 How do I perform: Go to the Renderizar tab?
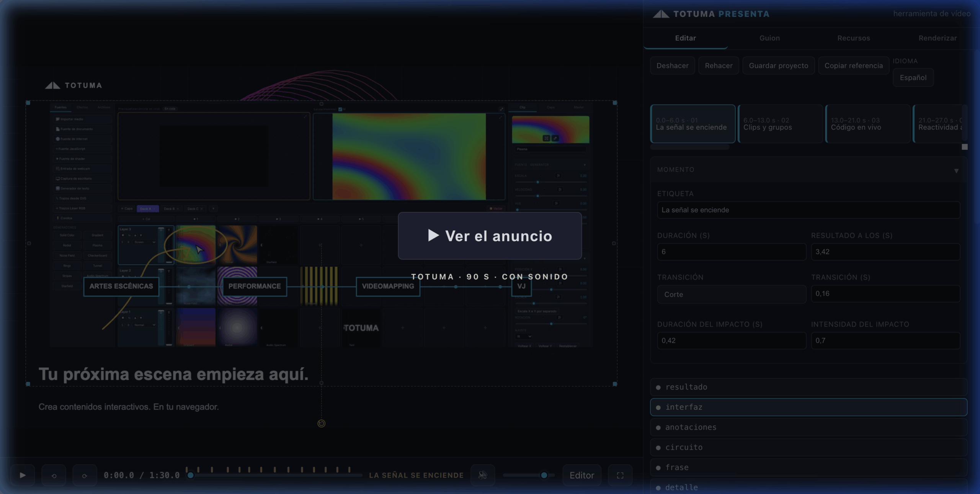(938, 38)
